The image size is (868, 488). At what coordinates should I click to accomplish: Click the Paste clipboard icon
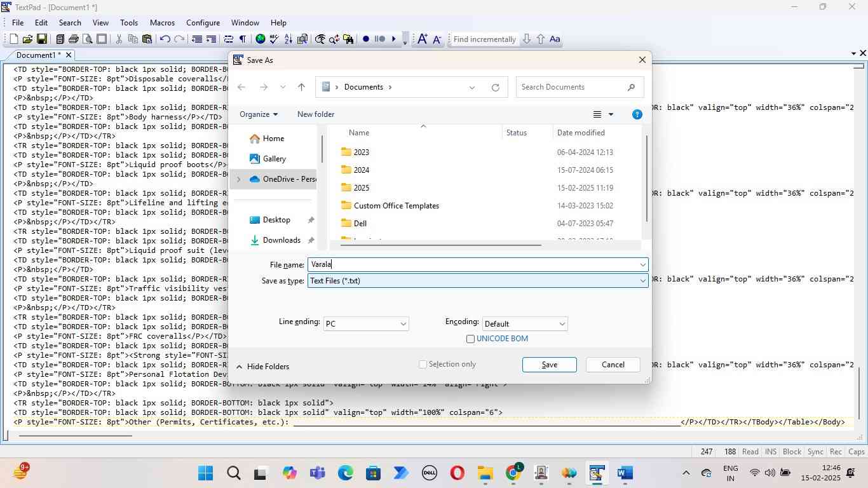pos(147,39)
